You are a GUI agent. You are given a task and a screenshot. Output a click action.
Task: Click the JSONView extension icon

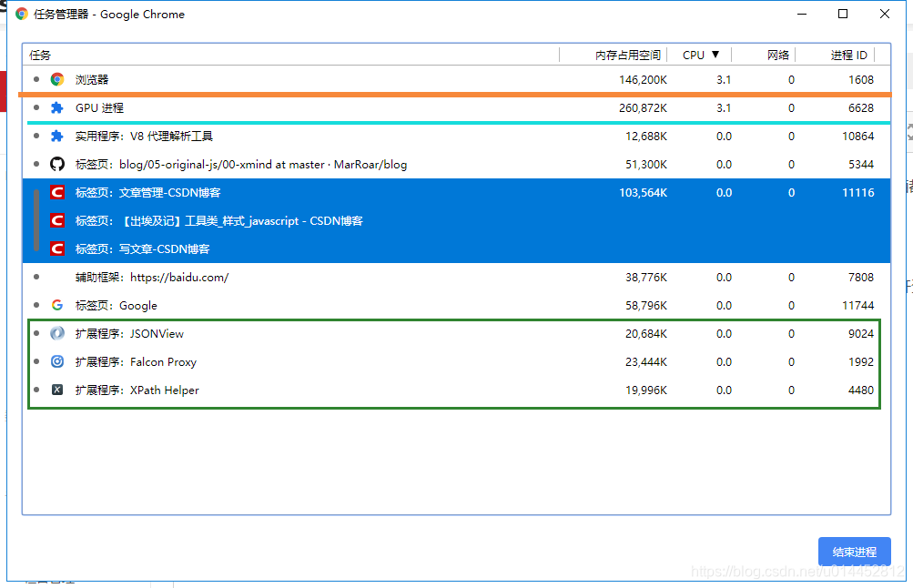click(57, 333)
